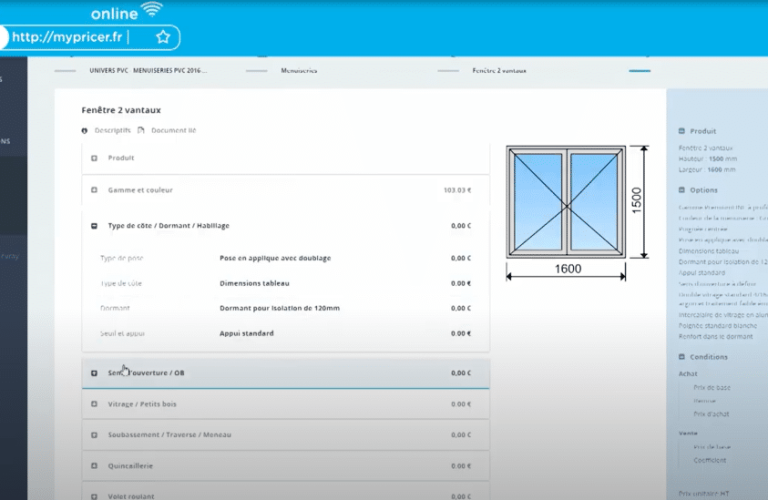Expand the Produit section

coord(94,158)
